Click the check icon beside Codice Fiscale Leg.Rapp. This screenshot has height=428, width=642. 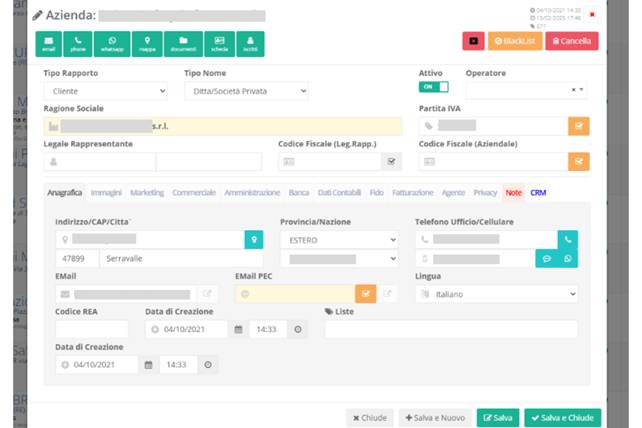coord(392,162)
